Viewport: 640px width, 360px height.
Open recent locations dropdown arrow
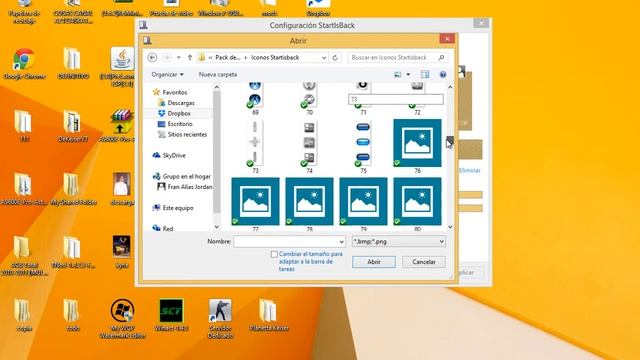tap(178, 58)
